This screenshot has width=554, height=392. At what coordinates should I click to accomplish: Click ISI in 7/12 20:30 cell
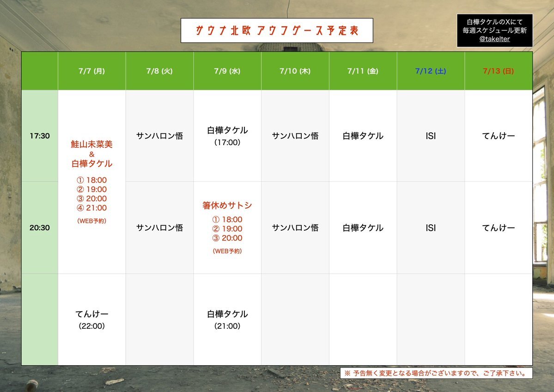[x=431, y=227]
